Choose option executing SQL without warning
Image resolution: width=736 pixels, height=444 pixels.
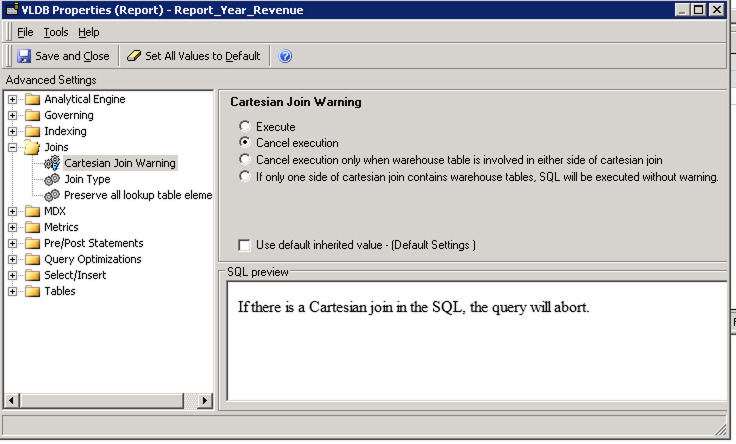245,176
